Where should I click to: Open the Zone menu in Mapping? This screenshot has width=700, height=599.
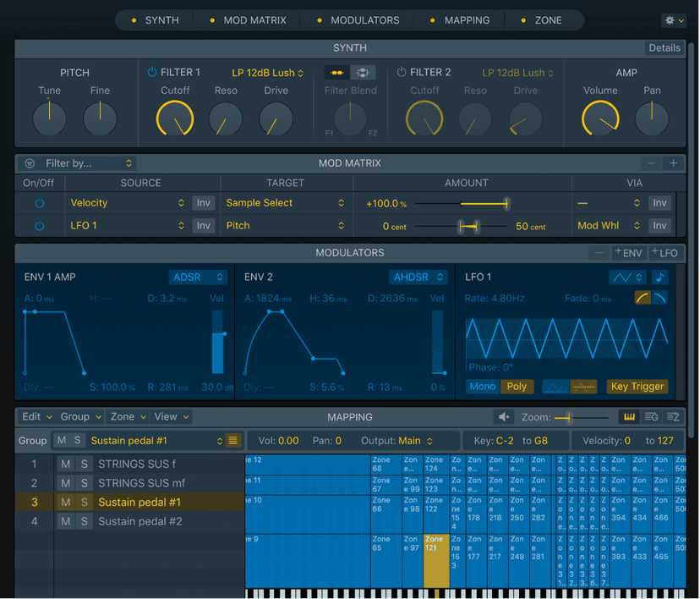[129, 417]
